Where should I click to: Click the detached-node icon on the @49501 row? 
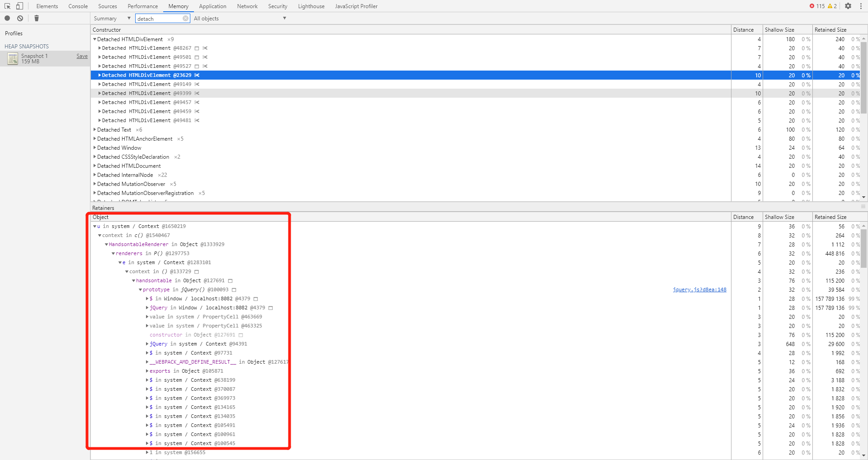coord(205,57)
